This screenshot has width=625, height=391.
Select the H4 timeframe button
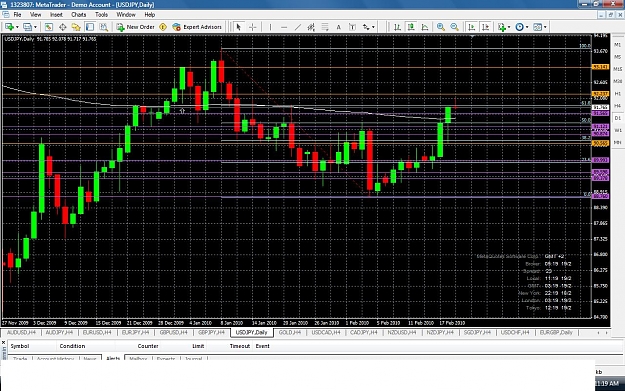pyautogui.click(x=617, y=106)
